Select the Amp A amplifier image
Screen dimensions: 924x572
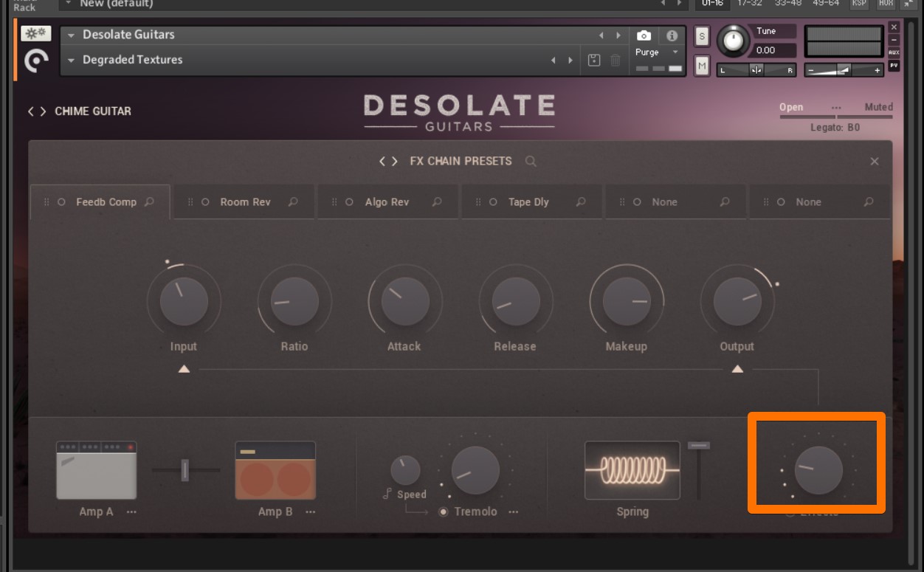pos(97,470)
